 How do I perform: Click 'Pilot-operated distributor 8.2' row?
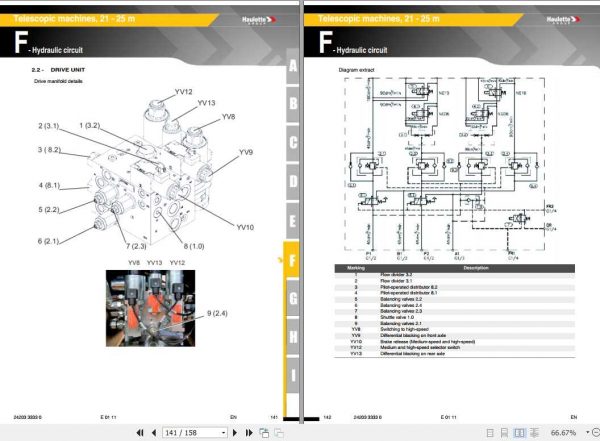pos(455,287)
